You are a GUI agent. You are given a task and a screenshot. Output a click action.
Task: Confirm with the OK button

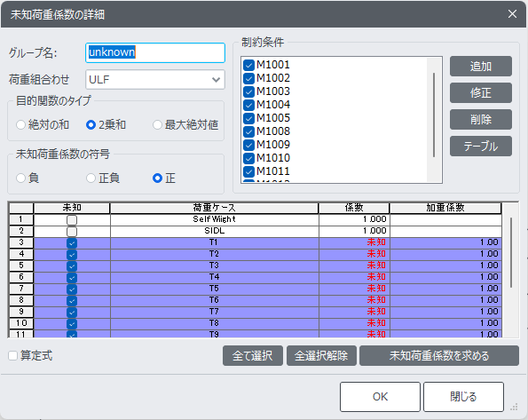tap(380, 397)
